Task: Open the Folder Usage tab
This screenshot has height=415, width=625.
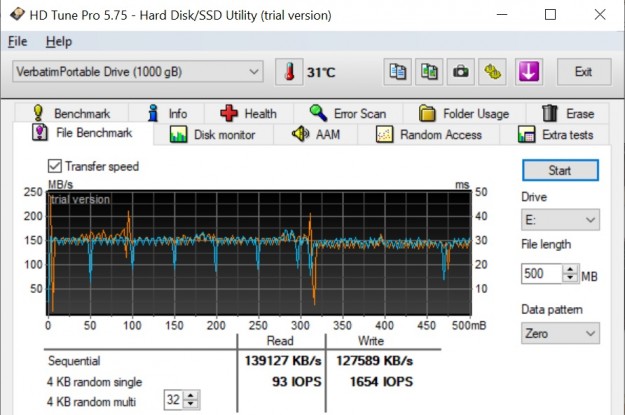Action: 464,113
